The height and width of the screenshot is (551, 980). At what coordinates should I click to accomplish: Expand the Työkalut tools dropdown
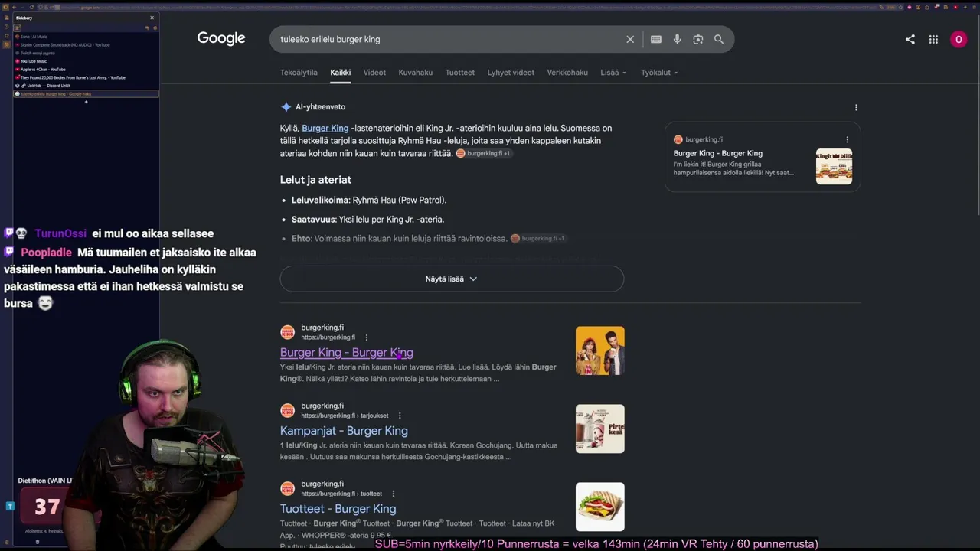[x=659, y=73]
